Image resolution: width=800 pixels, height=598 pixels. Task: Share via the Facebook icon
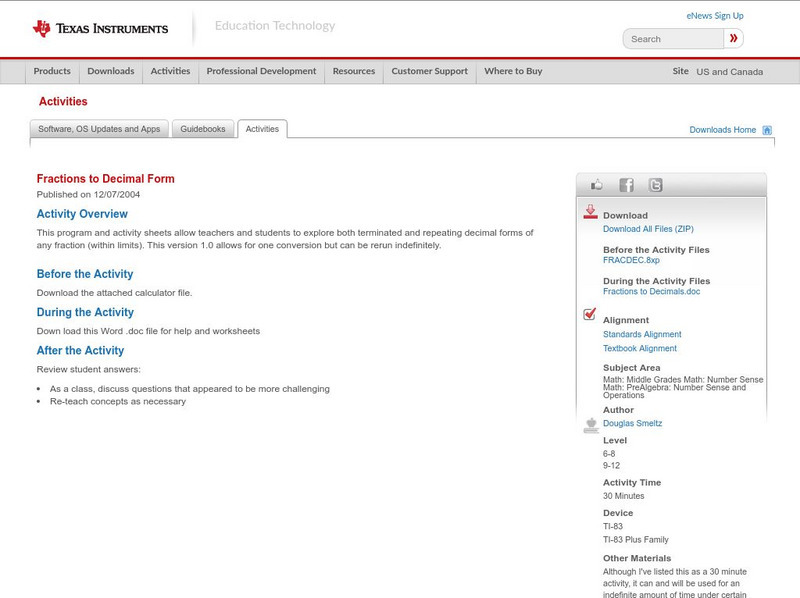[626, 185]
